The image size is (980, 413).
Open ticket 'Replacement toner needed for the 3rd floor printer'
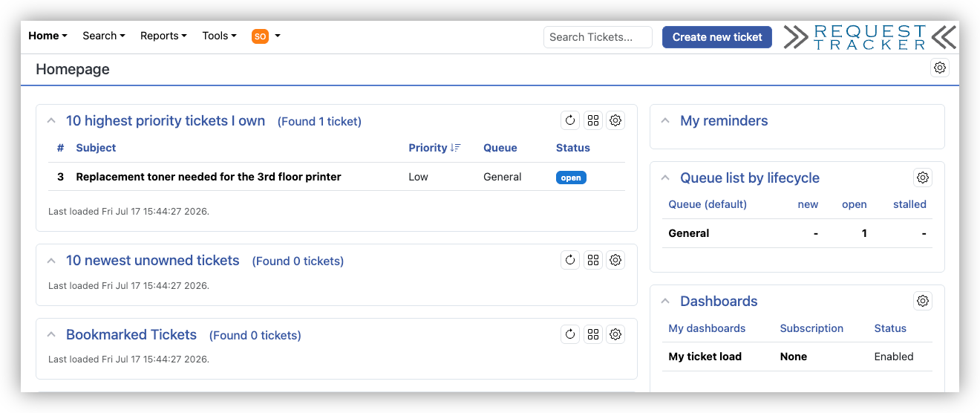(x=209, y=177)
